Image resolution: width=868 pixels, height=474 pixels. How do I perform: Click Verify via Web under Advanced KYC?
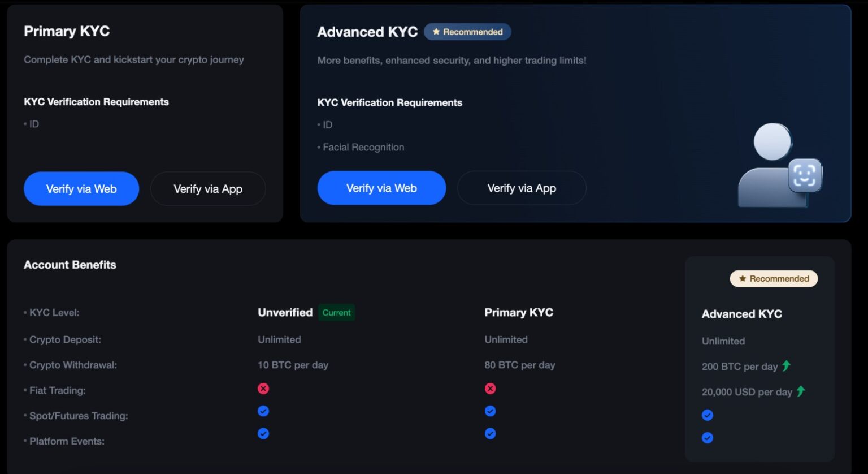[x=381, y=188]
